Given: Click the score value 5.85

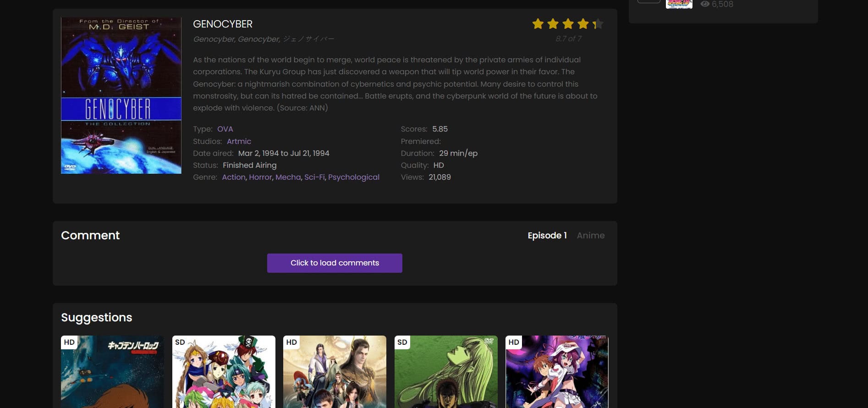Looking at the screenshot, I should pyautogui.click(x=440, y=129).
